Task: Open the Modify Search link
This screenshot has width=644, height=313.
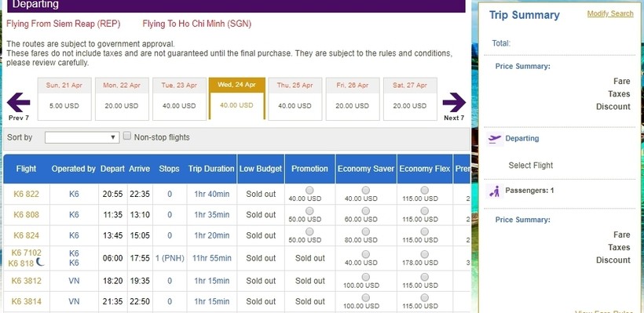Action: pos(610,13)
